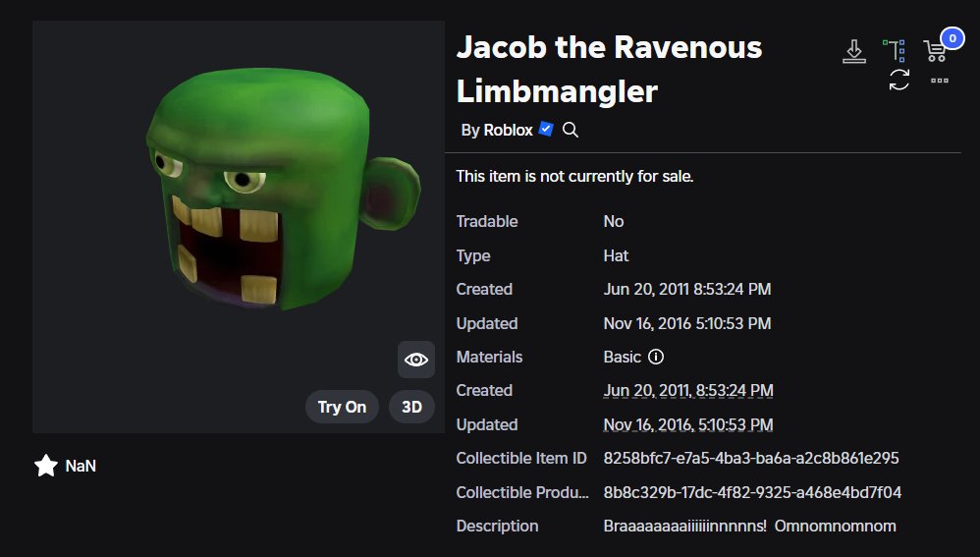Toggle the eye preview visibility button

[x=416, y=360]
